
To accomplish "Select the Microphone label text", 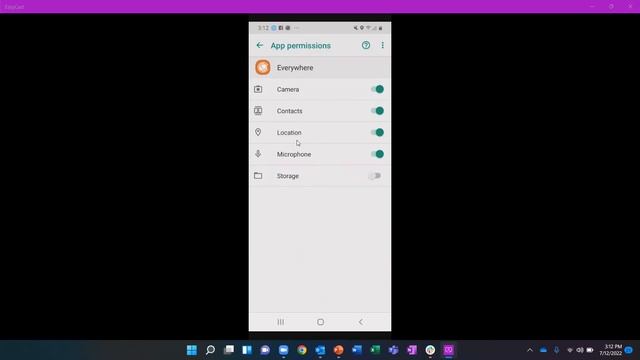I will pos(294,154).
